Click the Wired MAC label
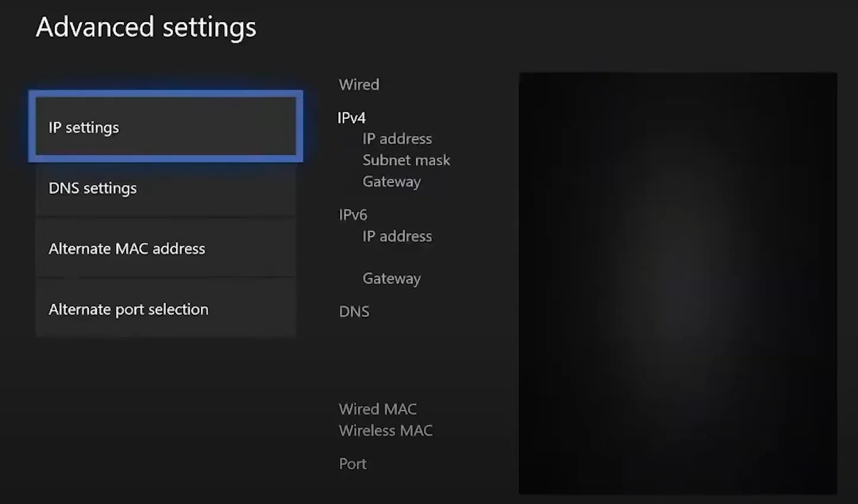Image resolution: width=858 pixels, height=504 pixels. [378, 409]
